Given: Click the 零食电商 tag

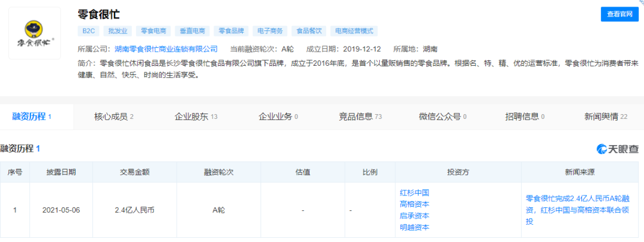Looking at the screenshot, I should click(x=153, y=31).
